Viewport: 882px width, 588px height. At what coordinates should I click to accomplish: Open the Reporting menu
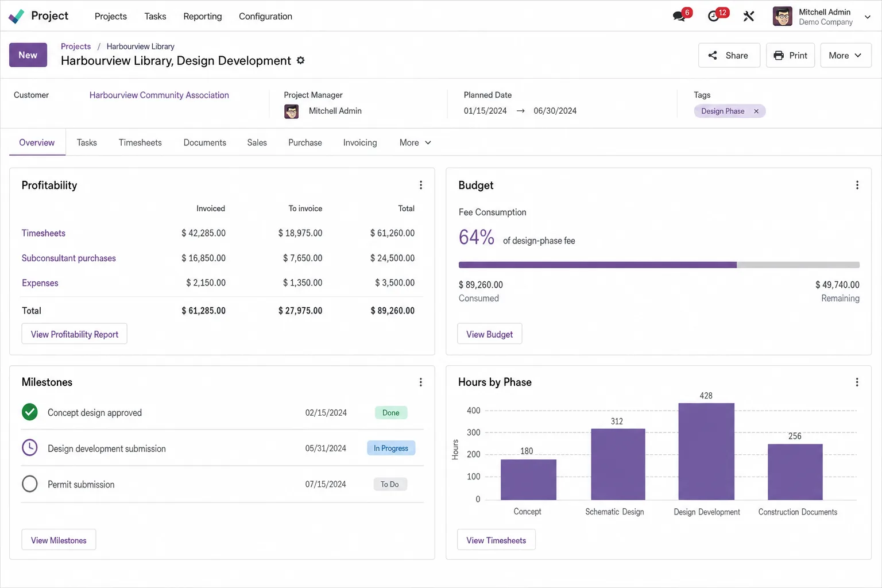click(203, 16)
